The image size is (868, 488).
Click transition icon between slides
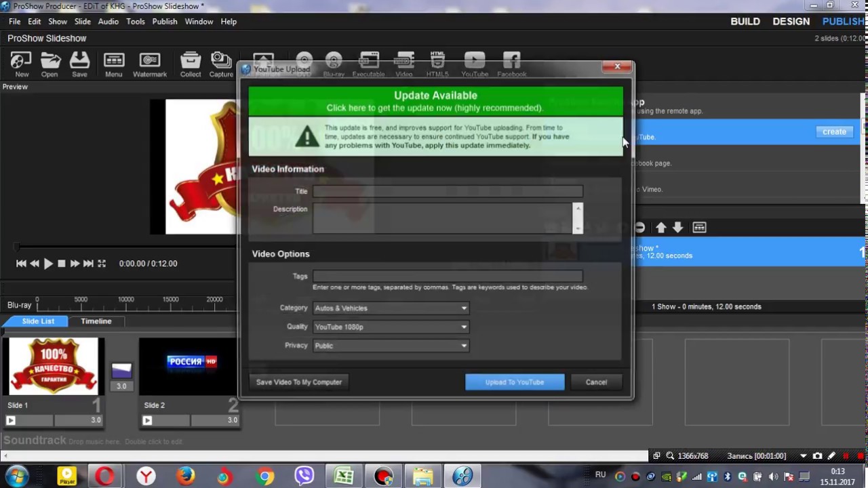pyautogui.click(x=121, y=371)
